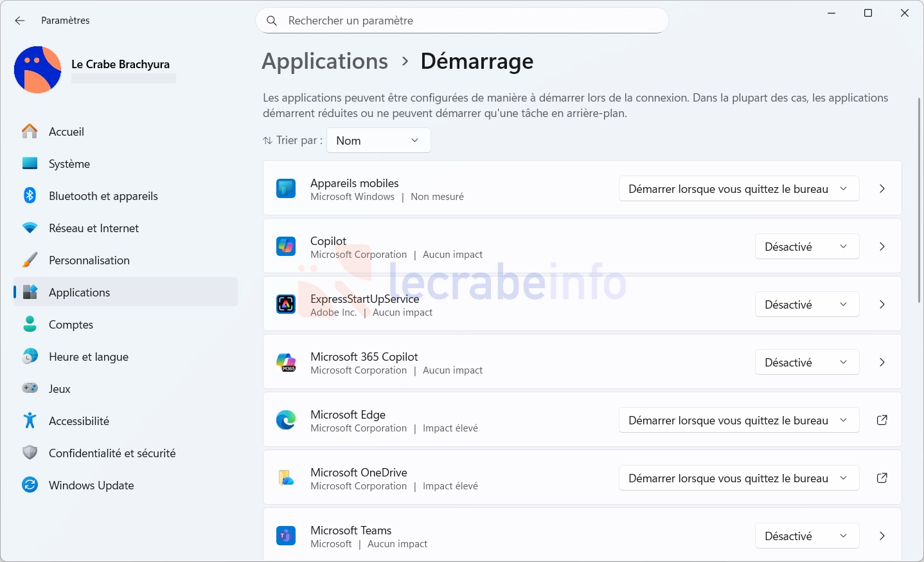Viewport: 924px width, 562px height.
Task: Select Confidentialité et sécurité in sidebar
Action: point(112,453)
